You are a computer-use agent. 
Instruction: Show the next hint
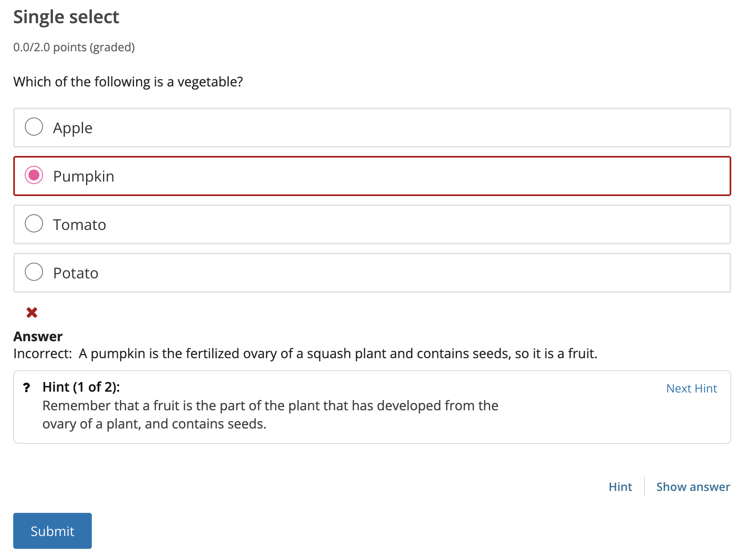click(x=691, y=388)
